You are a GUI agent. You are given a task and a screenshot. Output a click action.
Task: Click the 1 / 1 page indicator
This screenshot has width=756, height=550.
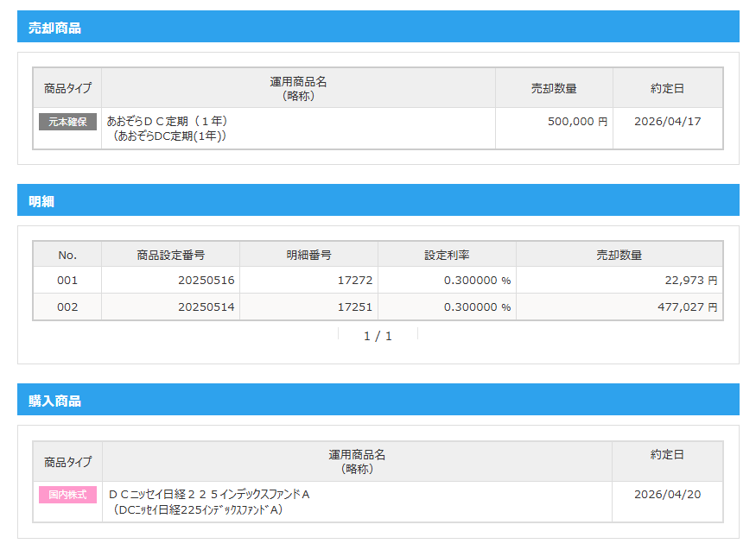point(378,336)
